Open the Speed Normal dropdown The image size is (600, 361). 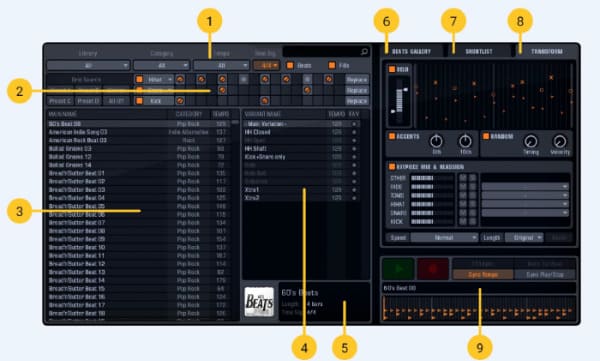pos(444,238)
